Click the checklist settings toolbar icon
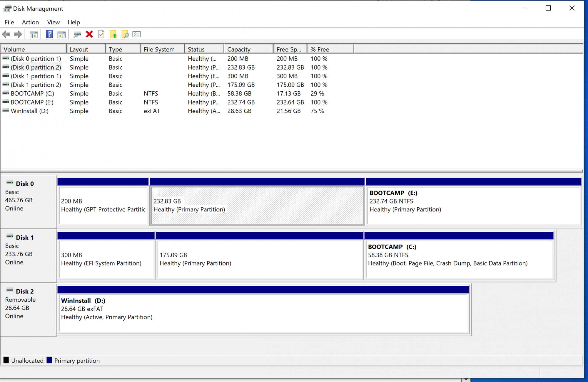 coord(137,34)
